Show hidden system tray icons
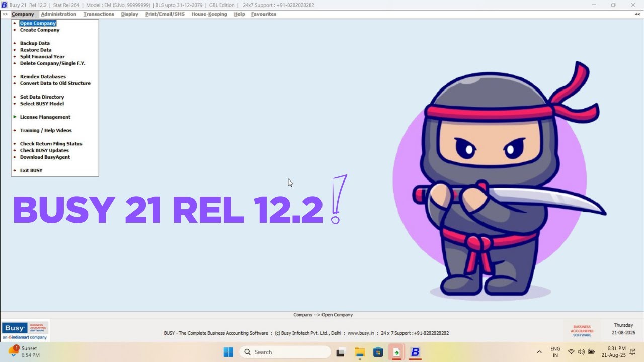 (539, 352)
